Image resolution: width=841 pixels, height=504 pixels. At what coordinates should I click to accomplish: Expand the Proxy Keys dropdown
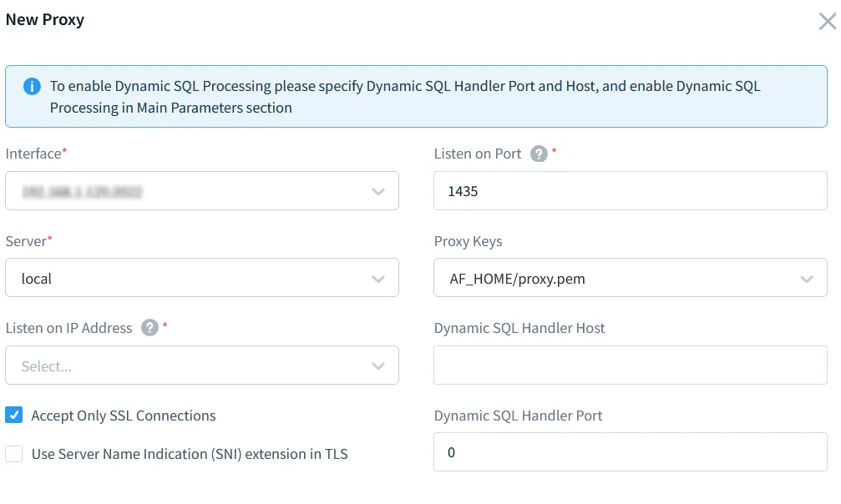pos(631,278)
